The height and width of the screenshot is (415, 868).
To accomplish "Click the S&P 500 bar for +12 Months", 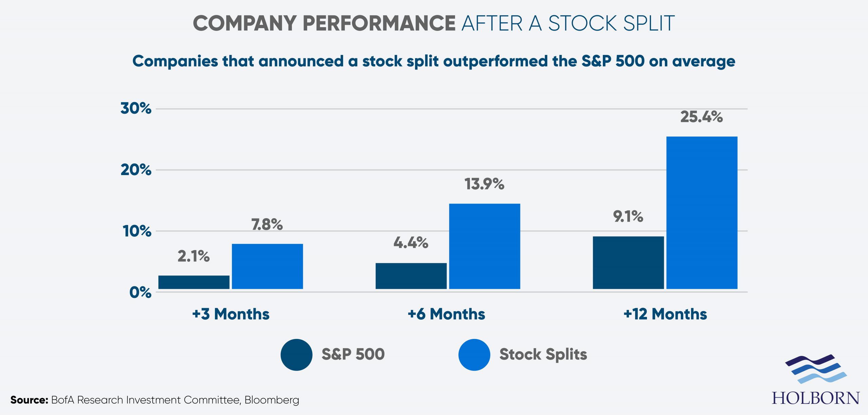I will pyautogui.click(x=628, y=263).
